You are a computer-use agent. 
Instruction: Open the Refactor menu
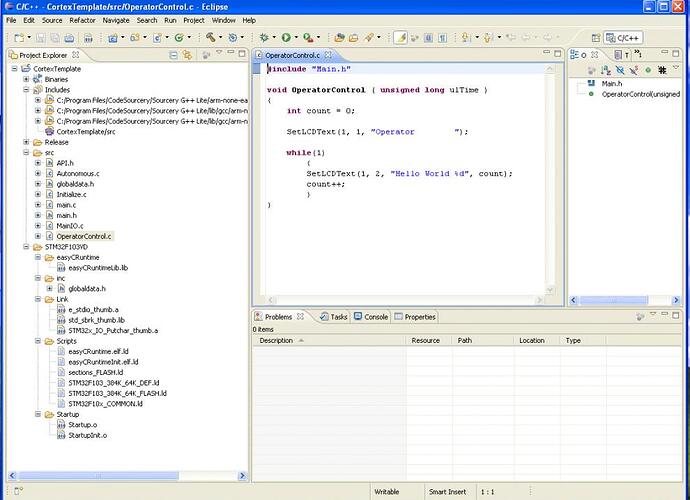tap(82, 20)
